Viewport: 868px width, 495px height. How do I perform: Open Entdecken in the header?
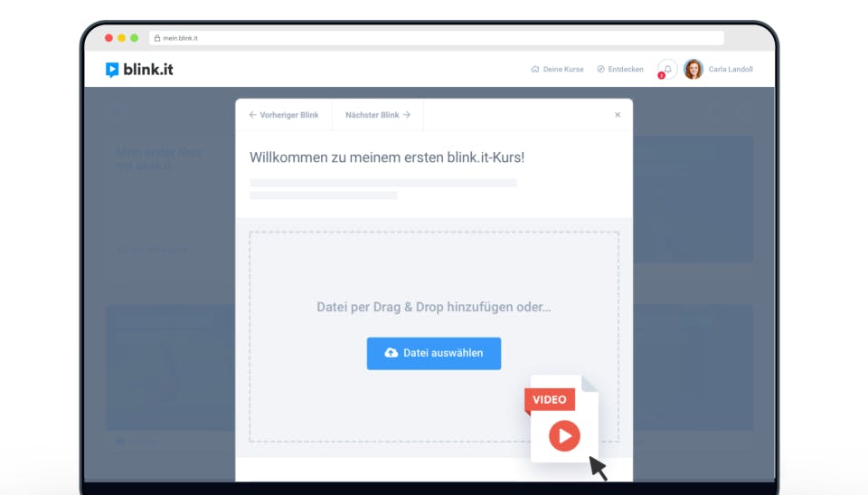(620, 70)
